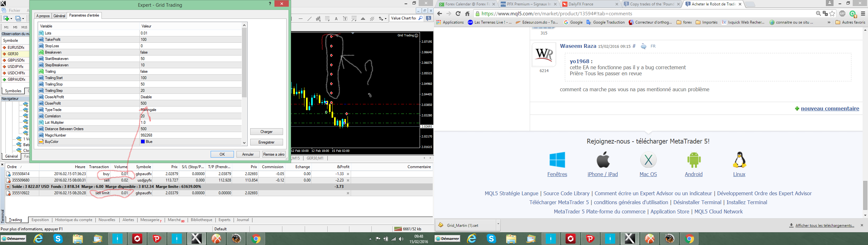Bookmark this page with the star icon

point(833,13)
